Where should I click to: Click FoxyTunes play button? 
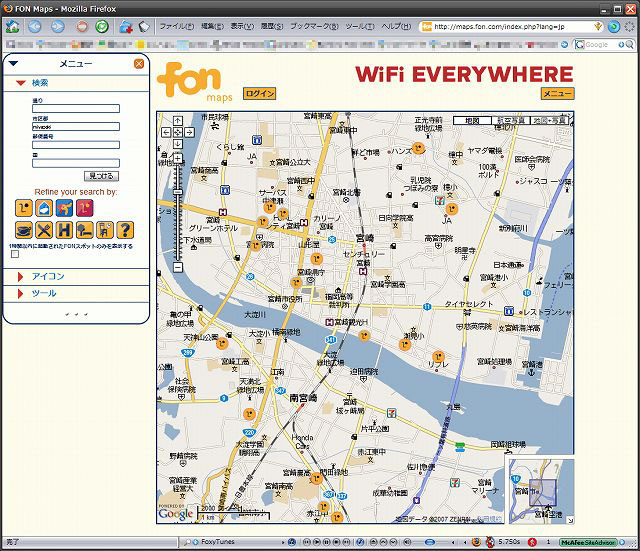point(317,542)
